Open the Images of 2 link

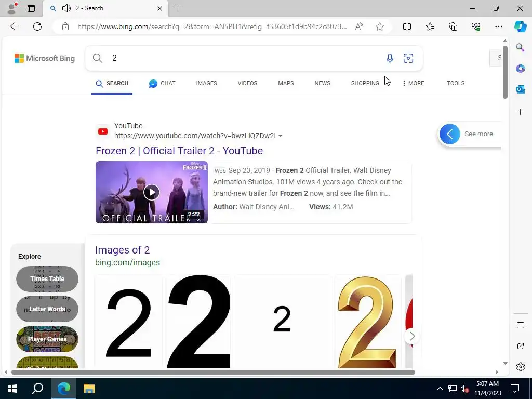[122, 250]
